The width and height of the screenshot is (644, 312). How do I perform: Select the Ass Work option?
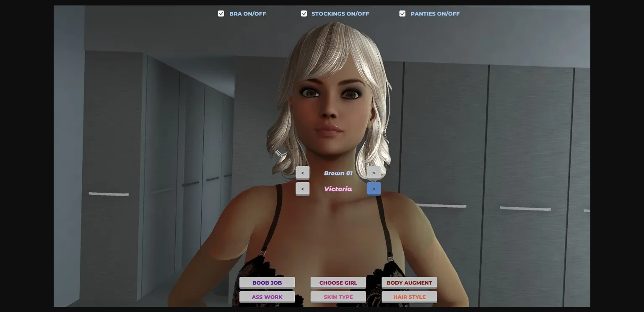click(x=267, y=297)
